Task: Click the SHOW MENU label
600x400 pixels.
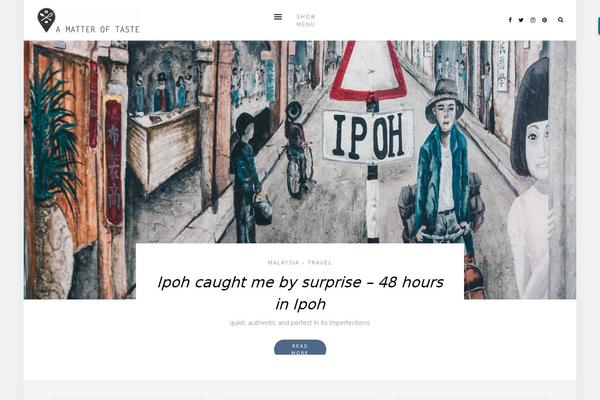Action: point(306,20)
